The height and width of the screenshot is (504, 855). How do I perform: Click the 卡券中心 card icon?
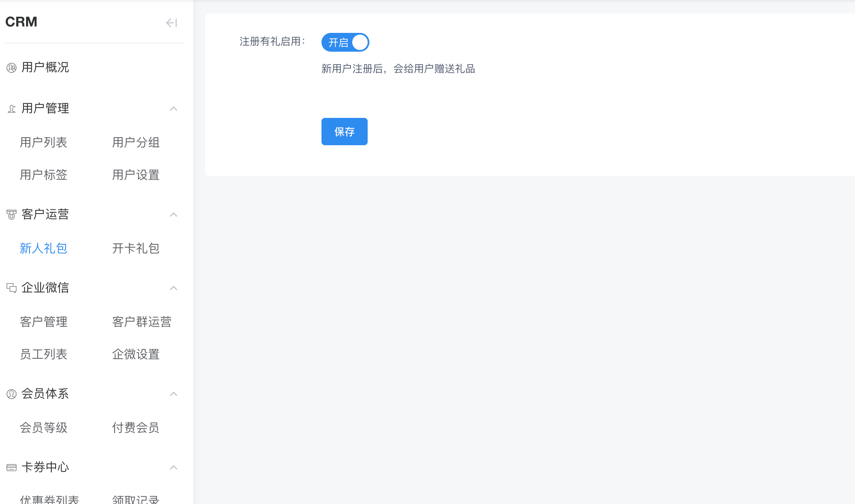click(12, 467)
